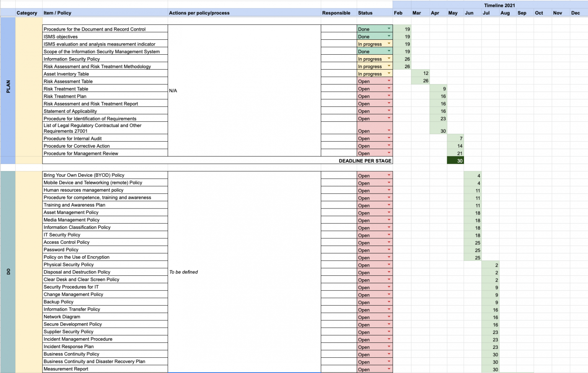Open status dropdown for Password Policy
The height and width of the screenshot is (373, 588).
(x=389, y=250)
